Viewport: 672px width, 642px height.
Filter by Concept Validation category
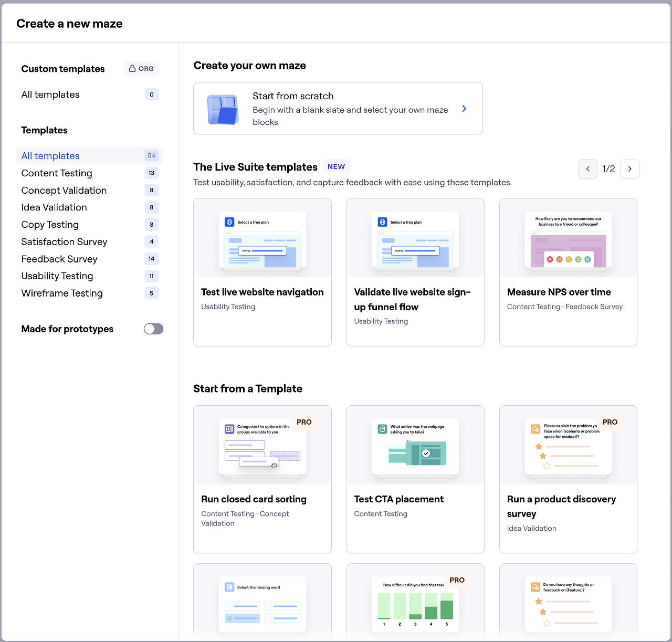(90, 191)
